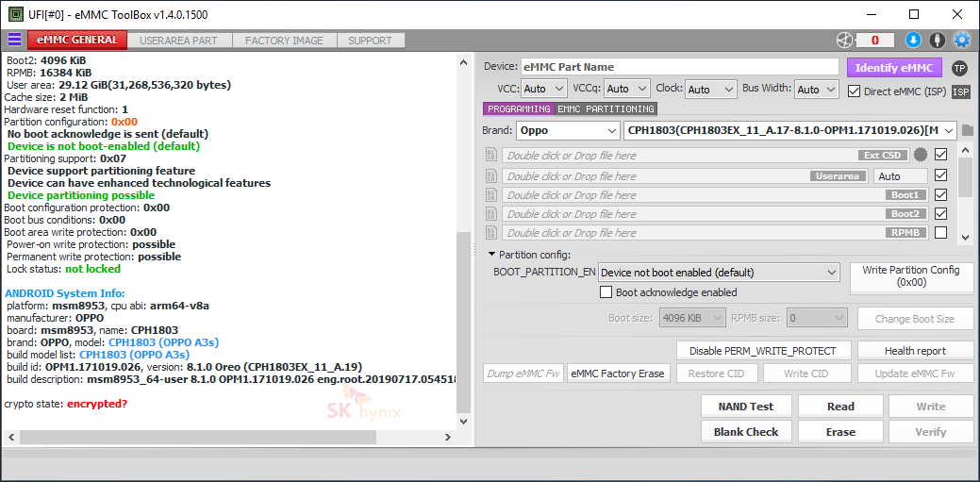Open the Clock dropdown
This screenshot has height=482, width=980.
[x=711, y=89]
